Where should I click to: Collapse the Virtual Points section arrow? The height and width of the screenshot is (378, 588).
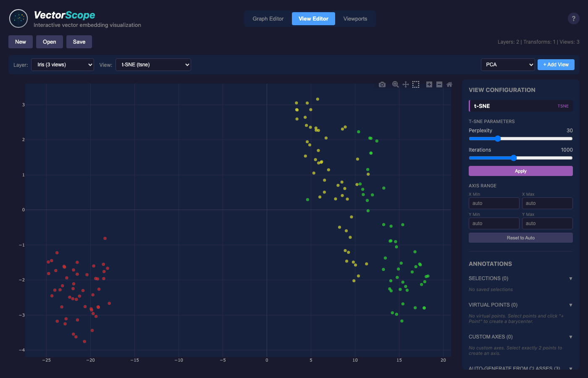570,305
